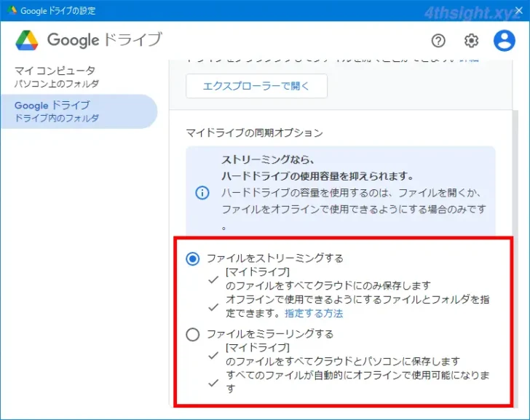Click the マイドライブの同期オプション heading
Viewport: 530px width, 420px height.
tap(255, 132)
